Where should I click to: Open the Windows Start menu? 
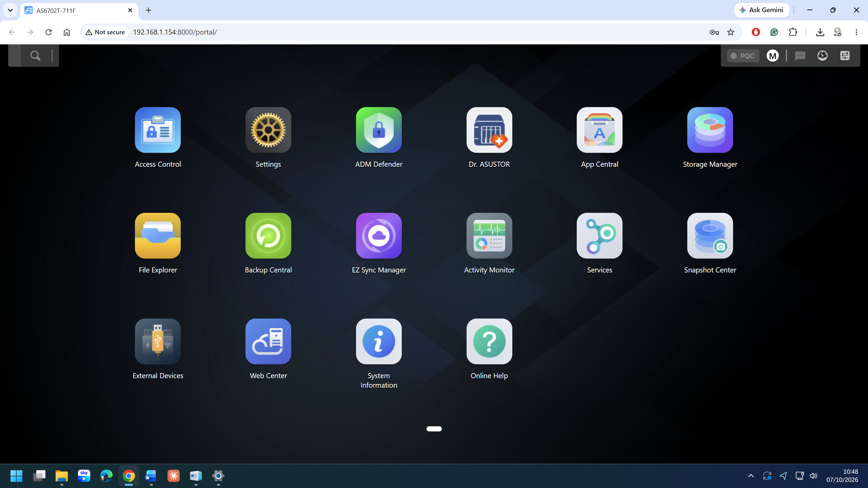[x=16, y=476]
